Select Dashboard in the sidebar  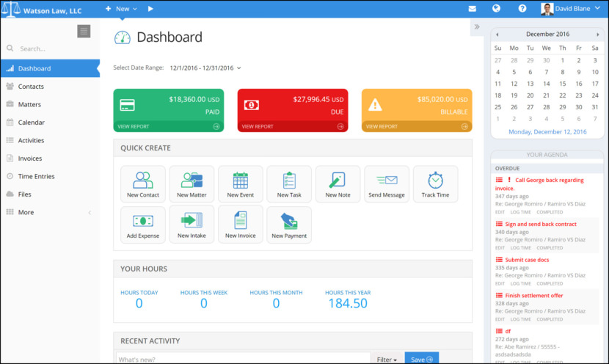pos(50,68)
